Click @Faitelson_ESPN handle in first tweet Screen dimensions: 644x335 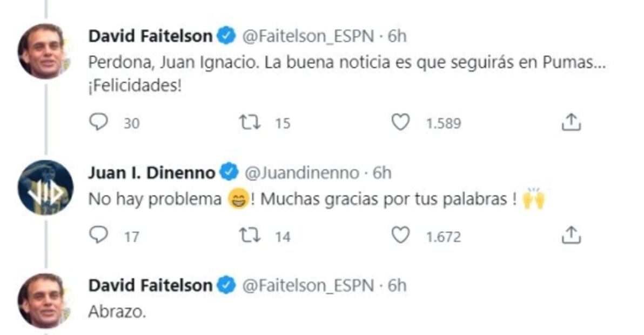point(308,36)
